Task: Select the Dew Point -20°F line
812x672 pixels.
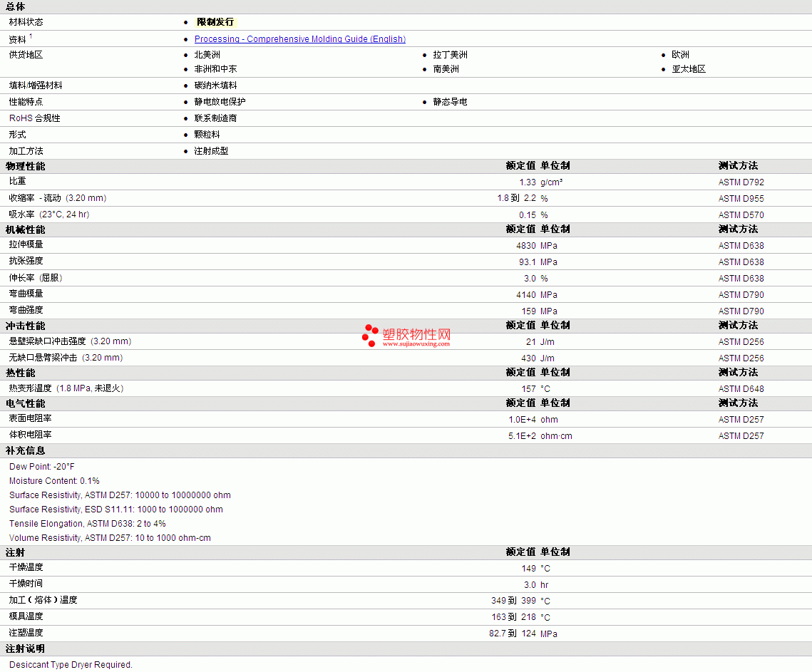Action: click(x=42, y=467)
